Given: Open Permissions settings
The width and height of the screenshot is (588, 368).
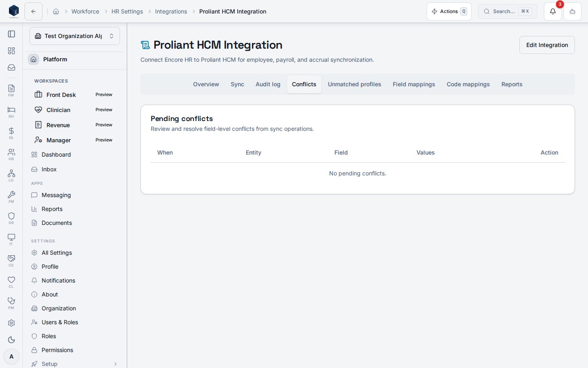Looking at the screenshot, I should 75,350.
